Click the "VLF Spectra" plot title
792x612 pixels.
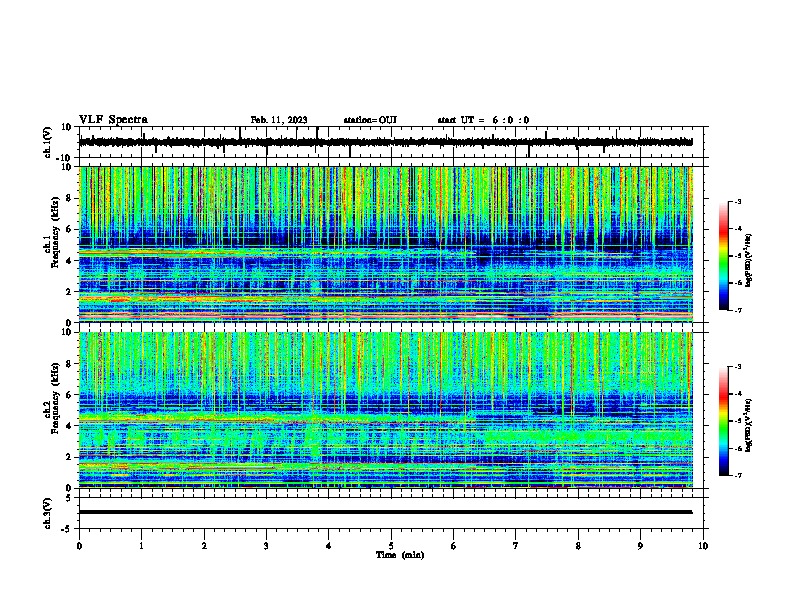113,120
